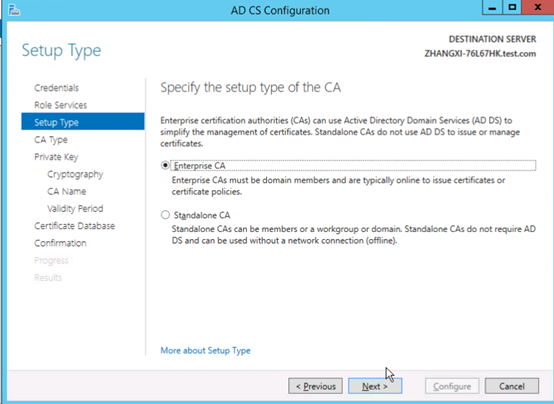The width and height of the screenshot is (554, 404).
Task: Cancel the AD CS configuration wizard
Action: click(512, 386)
